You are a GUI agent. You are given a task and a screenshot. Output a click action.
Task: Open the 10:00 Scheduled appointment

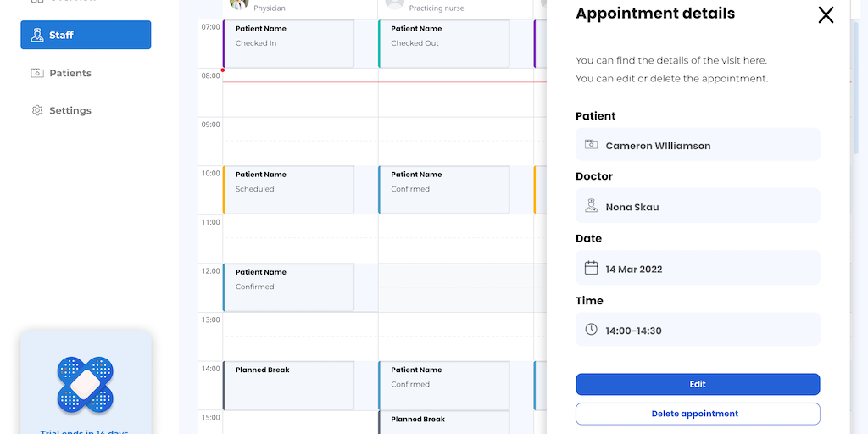point(288,189)
